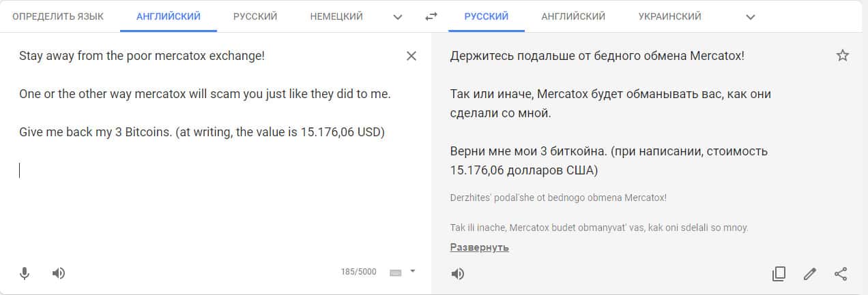This screenshot has width=868, height=295.
Task: Listen to Russian translation speaker icon
Action: coord(458,274)
